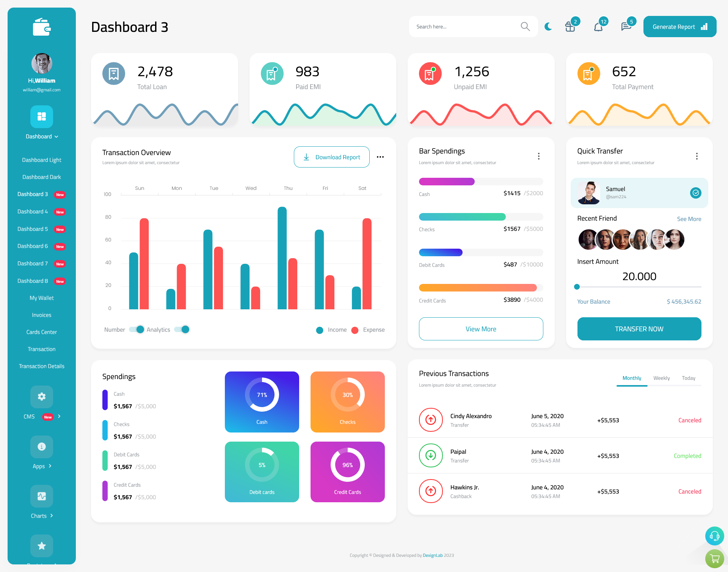The height and width of the screenshot is (572, 728).
Task: Click the View More spendings button
Action: pos(481,328)
